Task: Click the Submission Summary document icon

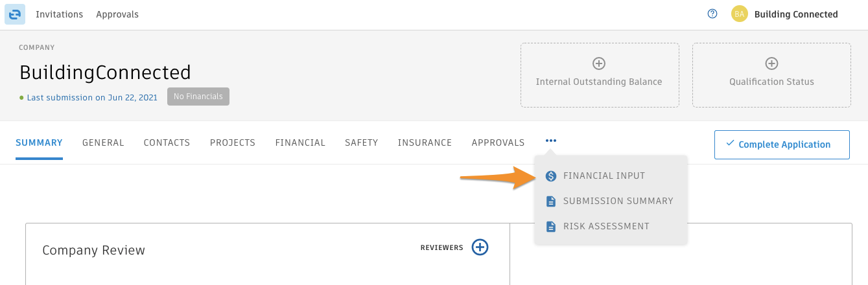Action: (x=551, y=201)
